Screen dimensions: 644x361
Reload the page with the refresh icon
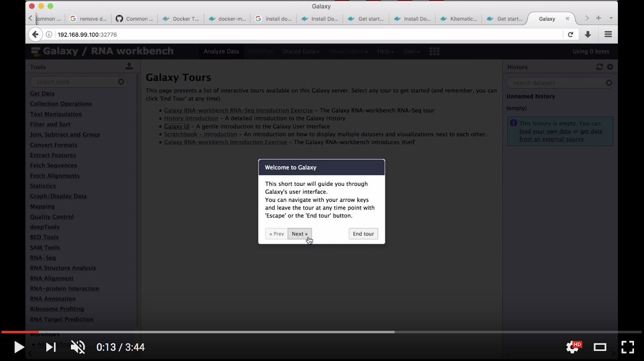click(571, 34)
